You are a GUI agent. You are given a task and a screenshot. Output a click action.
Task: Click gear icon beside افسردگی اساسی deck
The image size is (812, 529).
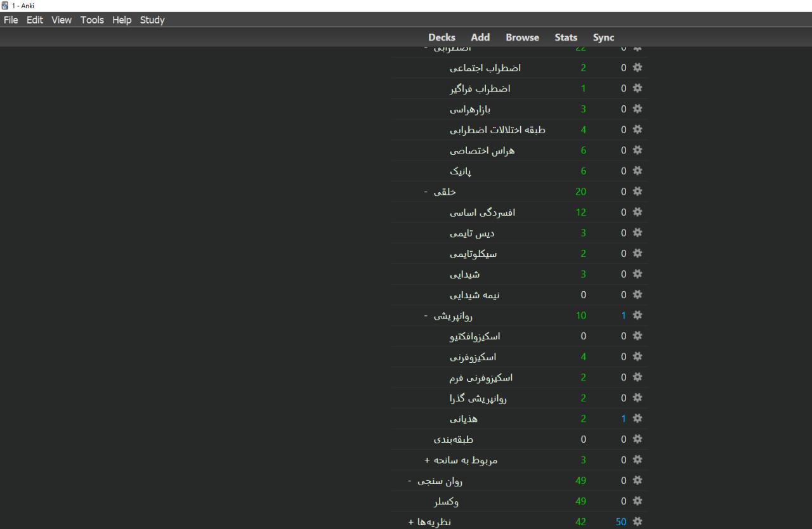[638, 212]
